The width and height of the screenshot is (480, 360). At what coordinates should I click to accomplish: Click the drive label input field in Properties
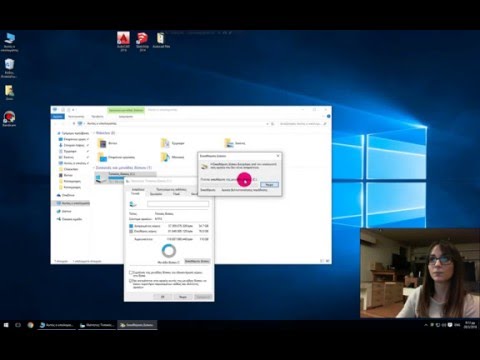tap(178, 204)
